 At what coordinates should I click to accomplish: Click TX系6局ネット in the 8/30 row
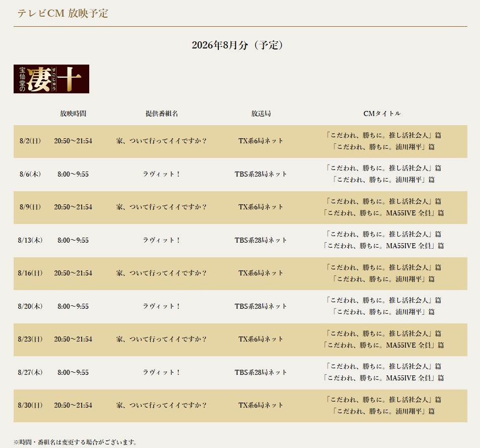pos(261,406)
